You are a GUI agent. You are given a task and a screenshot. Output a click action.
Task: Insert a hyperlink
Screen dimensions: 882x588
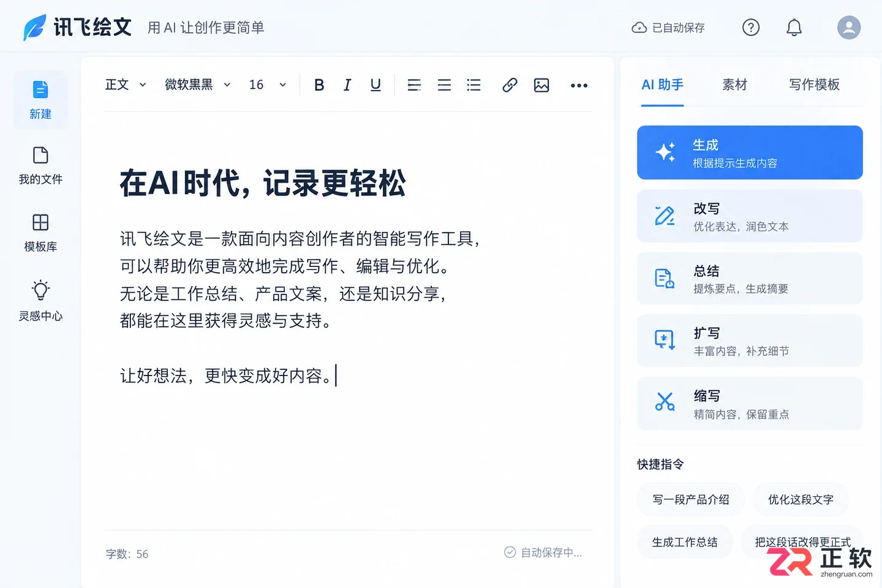pos(510,85)
